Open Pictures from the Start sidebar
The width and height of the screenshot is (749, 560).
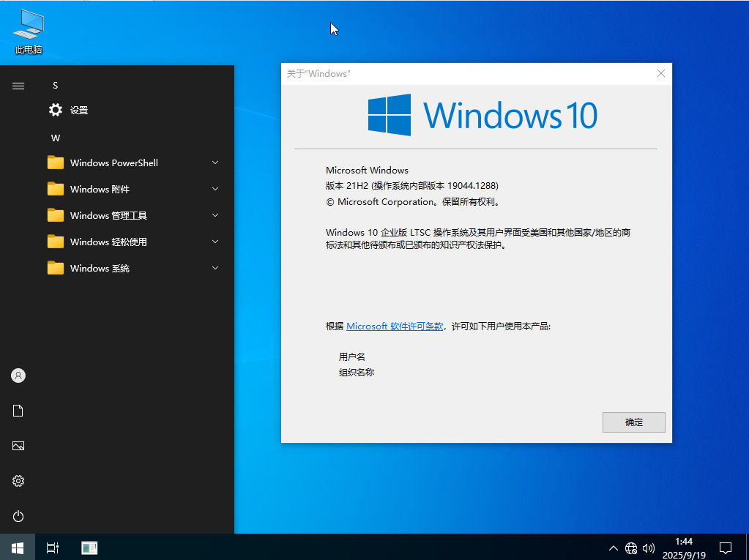[x=18, y=446]
